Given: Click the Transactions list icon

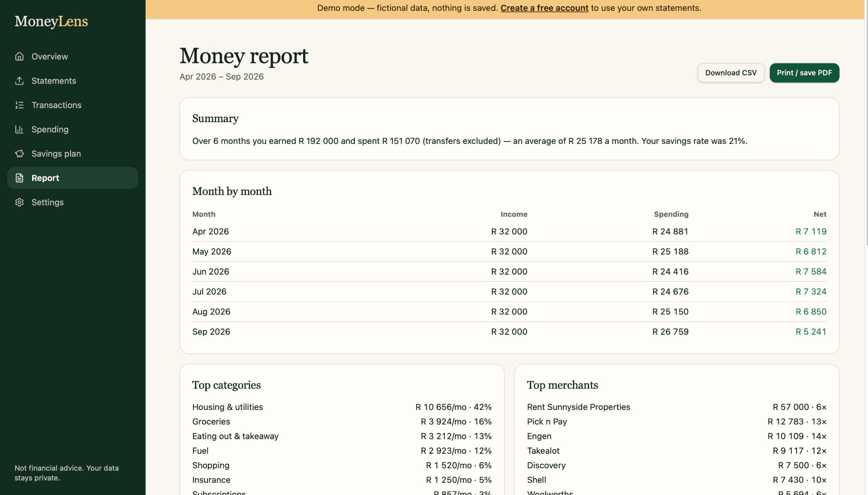Looking at the screenshot, I should tap(19, 105).
